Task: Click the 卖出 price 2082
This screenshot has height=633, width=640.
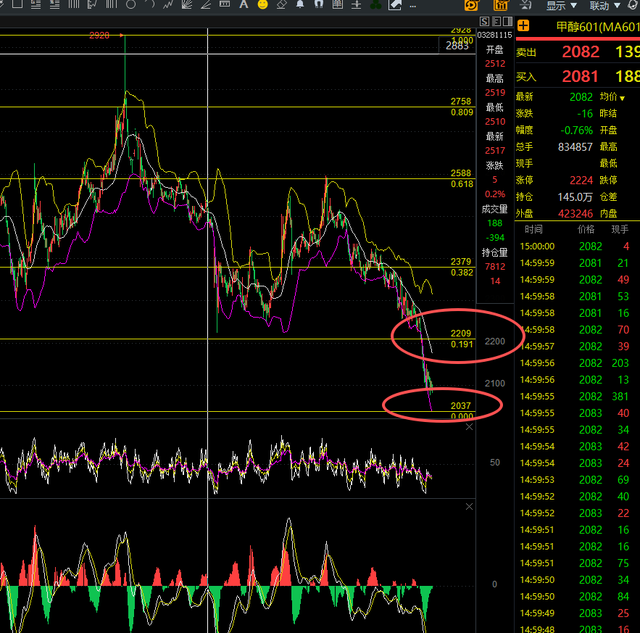Action: tap(580, 52)
